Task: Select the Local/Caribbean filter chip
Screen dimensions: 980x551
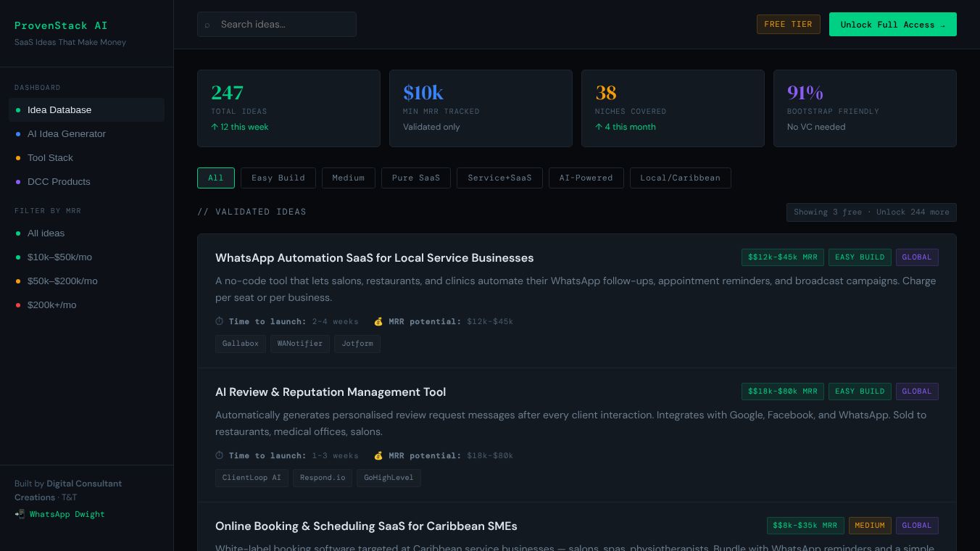Action: click(x=681, y=178)
